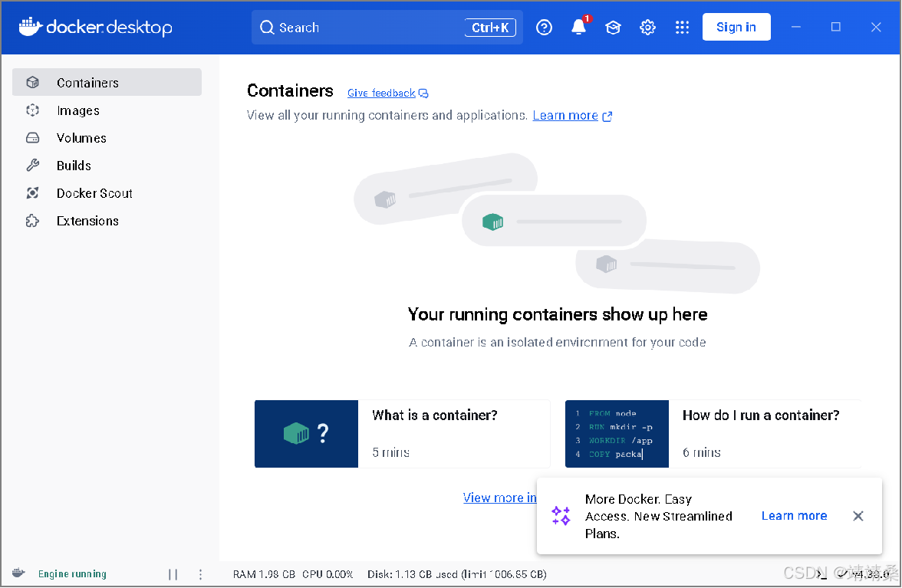This screenshot has width=902, height=588.
Task: Click the Extensions puzzle icon in the sidebar
Action: (33, 221)
